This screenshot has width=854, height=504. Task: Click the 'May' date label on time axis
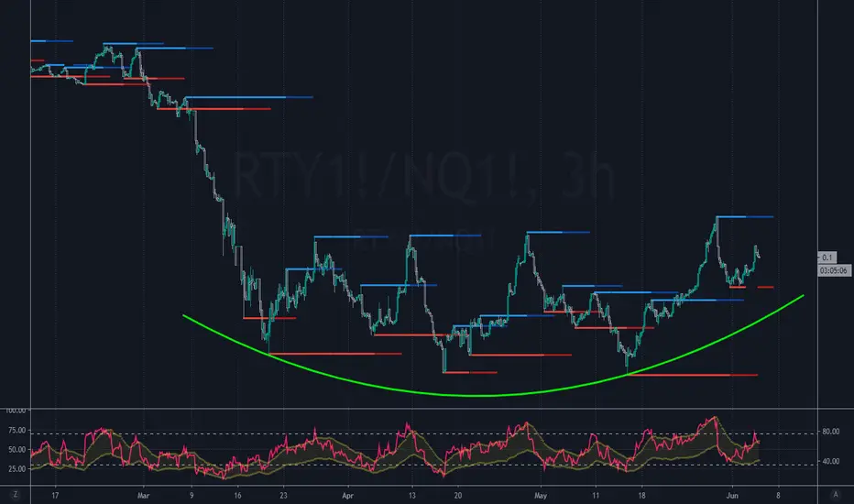click(541, 496)
